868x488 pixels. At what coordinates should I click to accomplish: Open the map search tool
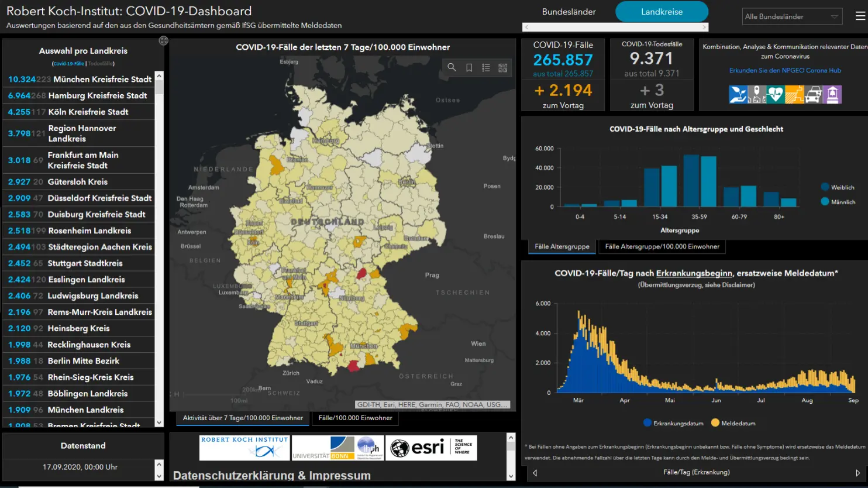coord(452,68)
